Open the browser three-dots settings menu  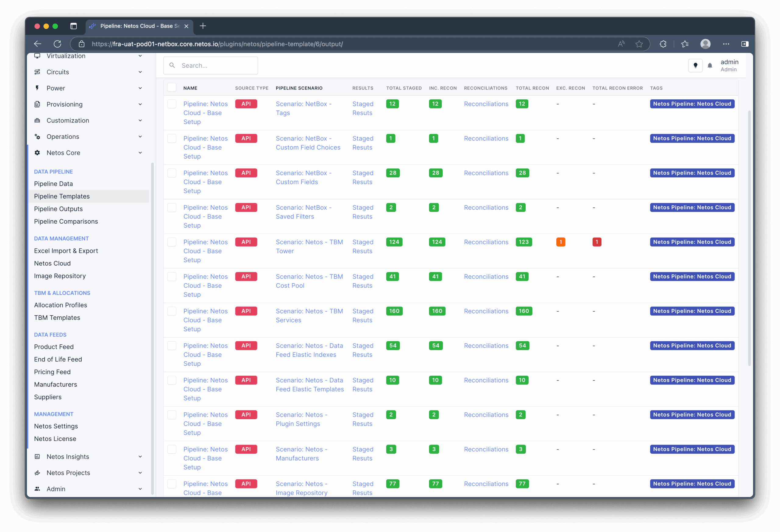(726, 44)
